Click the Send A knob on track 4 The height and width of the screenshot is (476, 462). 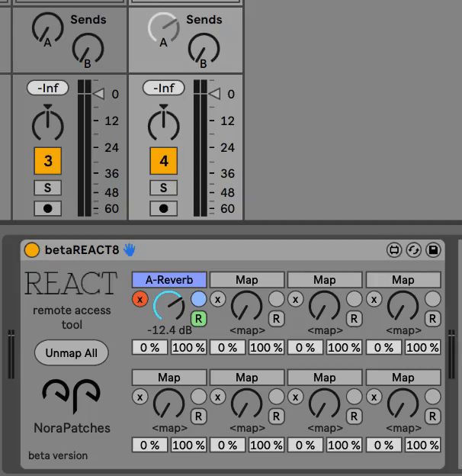163,27
